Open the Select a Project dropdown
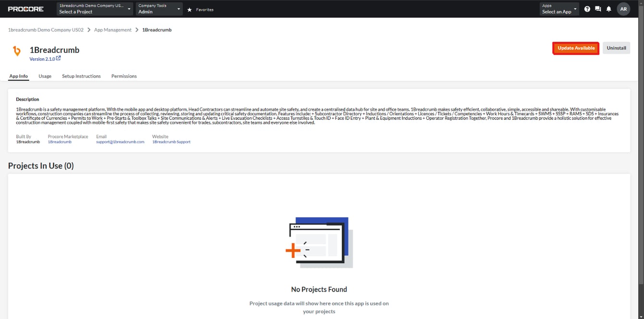This screenshot has width=644, height=319. (94, 9)
